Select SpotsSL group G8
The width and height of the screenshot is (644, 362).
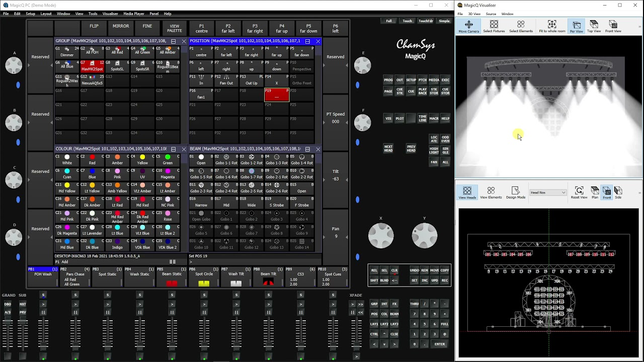tap(117, 66)
